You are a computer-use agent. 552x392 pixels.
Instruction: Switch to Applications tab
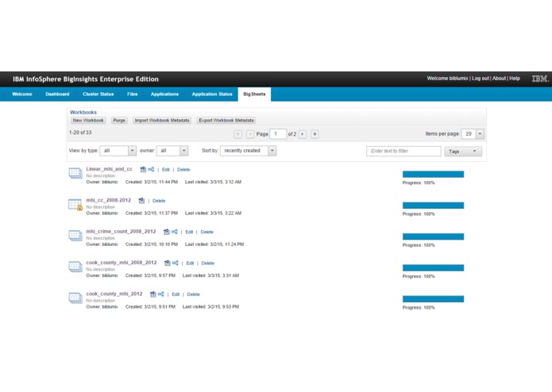tap(164, 94)
